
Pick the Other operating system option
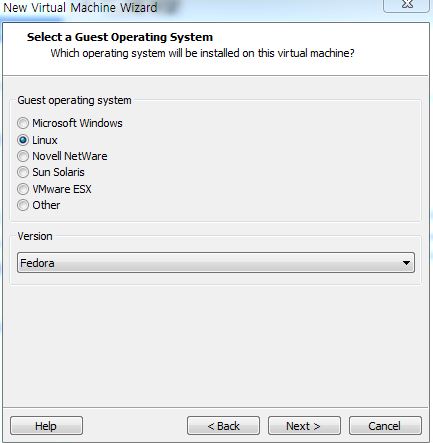point(23,205)
